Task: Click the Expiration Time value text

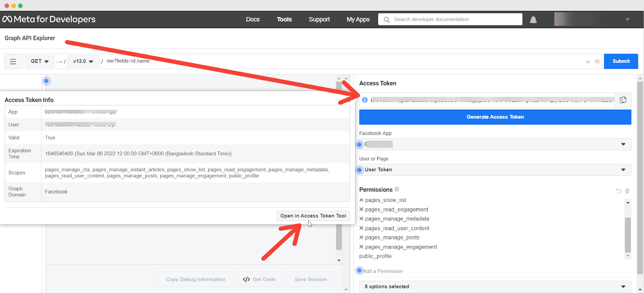Action: coord(138,154)
